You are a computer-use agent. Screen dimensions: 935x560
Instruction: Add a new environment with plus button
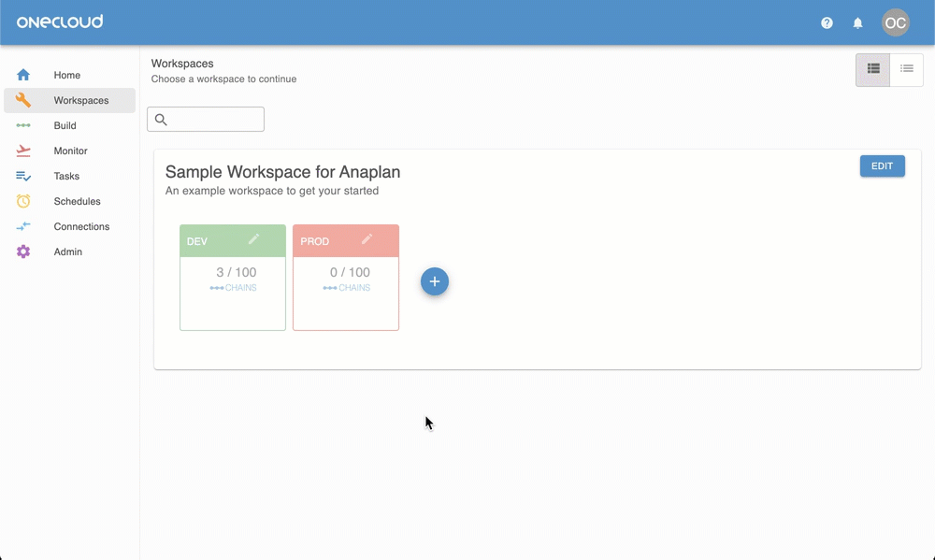(x=435, y=281)
